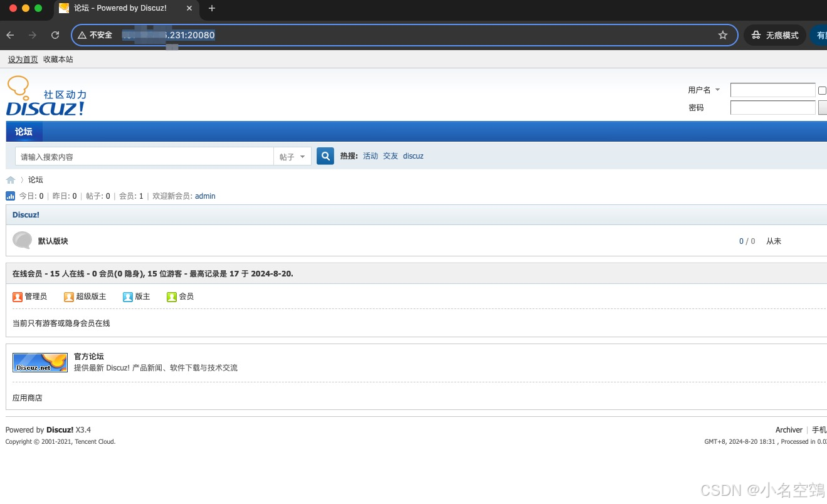Image resolution: width=827 pixels, height=504 pixels.
Task: Open the 默认版块 forum link
Action: 53,241
